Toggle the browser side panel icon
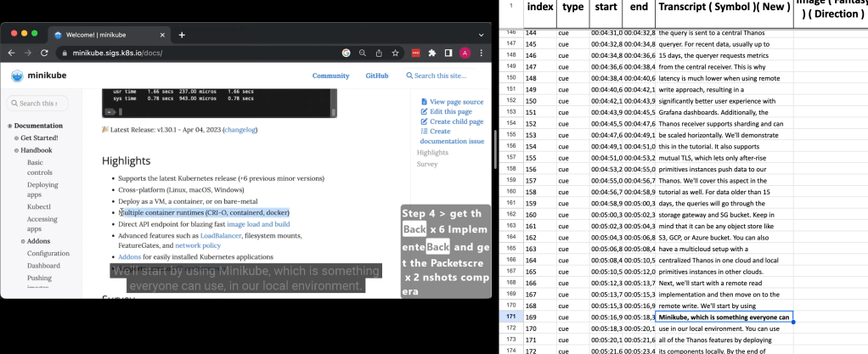 pyautogui.click(x=449, y=53)
